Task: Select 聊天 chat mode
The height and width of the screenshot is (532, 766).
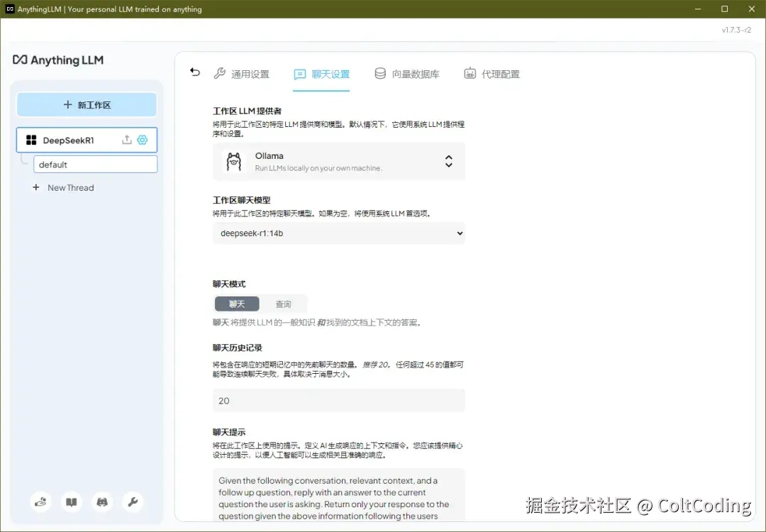Action: click(x=236, y=303)
